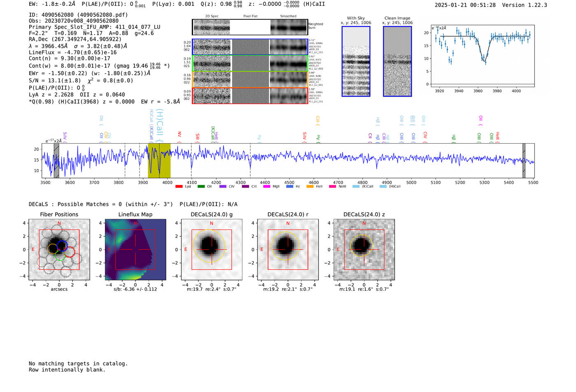Click the Primary Spec_Slot_IFU_AMP 411_014_077_LU line
Viewport: 576px width, 392px height.
tap(95, 27)
